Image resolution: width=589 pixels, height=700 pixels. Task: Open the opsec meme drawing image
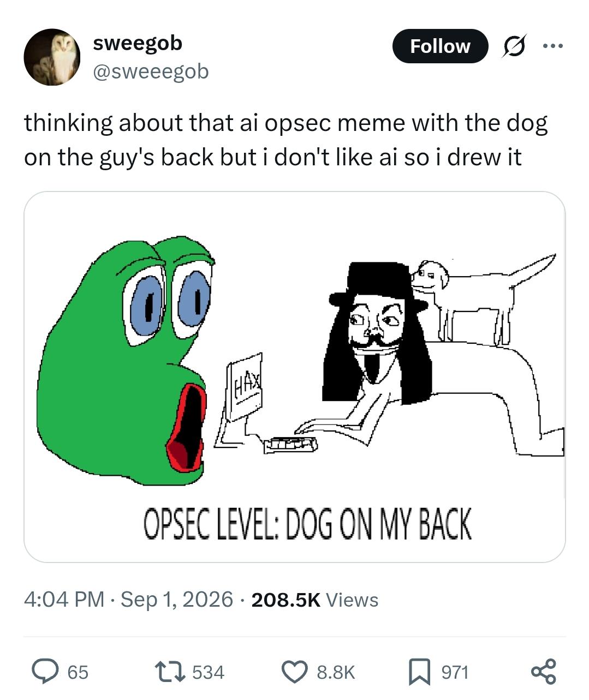click(x=294, y=377)
